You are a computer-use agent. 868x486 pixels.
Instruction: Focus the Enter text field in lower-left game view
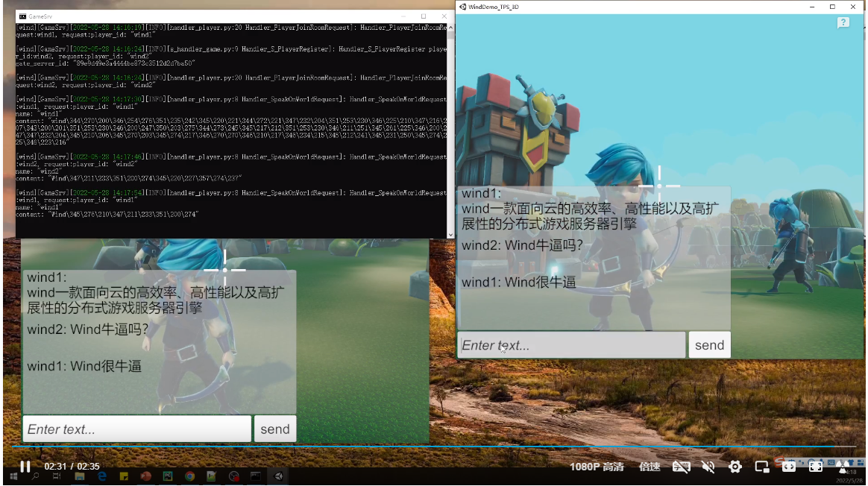136,429
